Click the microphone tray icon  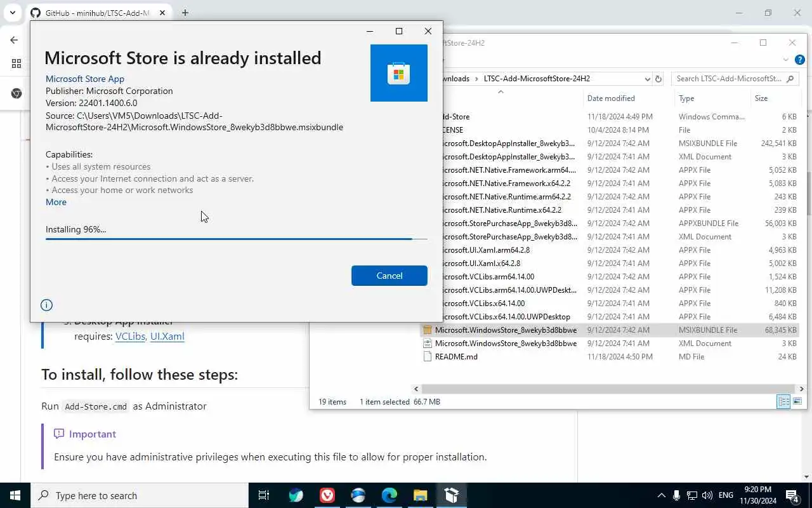click(x=676, y=495)
